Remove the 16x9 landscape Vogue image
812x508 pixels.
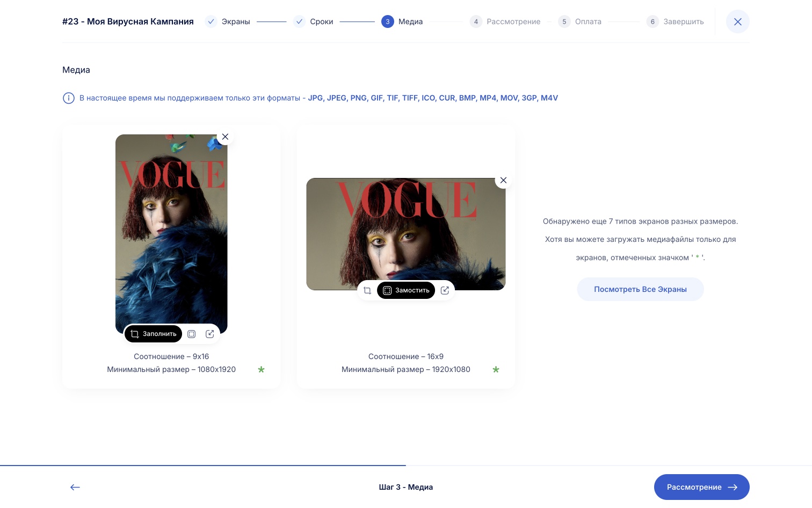[x=503, y=180]
